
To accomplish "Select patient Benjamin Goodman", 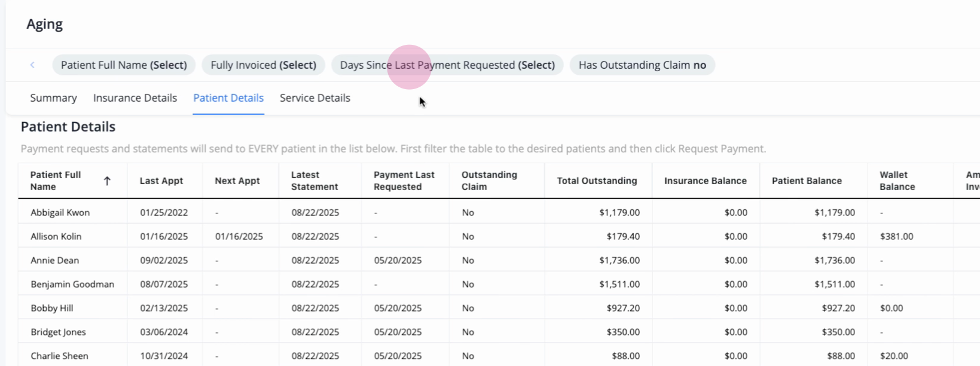I will coord(72,284).
